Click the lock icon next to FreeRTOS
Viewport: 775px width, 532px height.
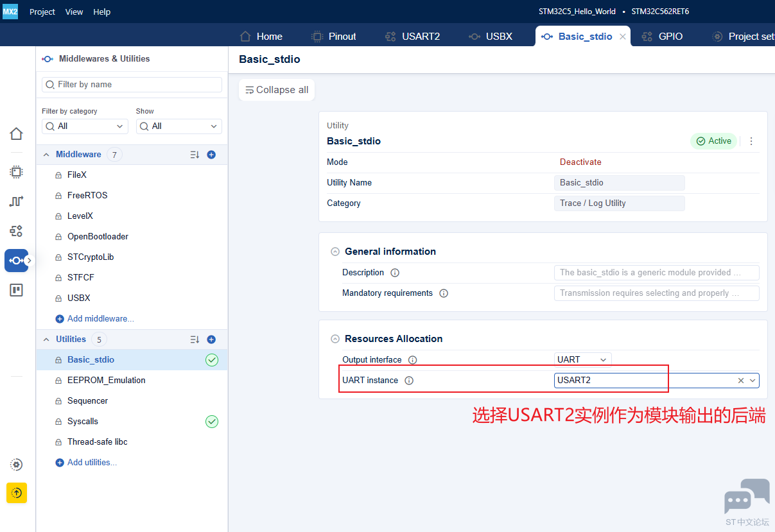coord(58,196)
